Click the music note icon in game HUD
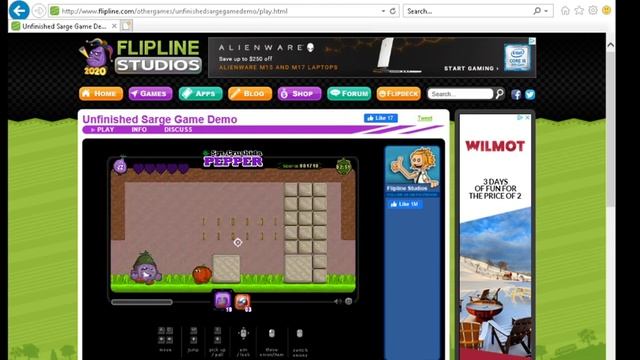The height and width of the screenshot is (360, 640). pos(120,166)
